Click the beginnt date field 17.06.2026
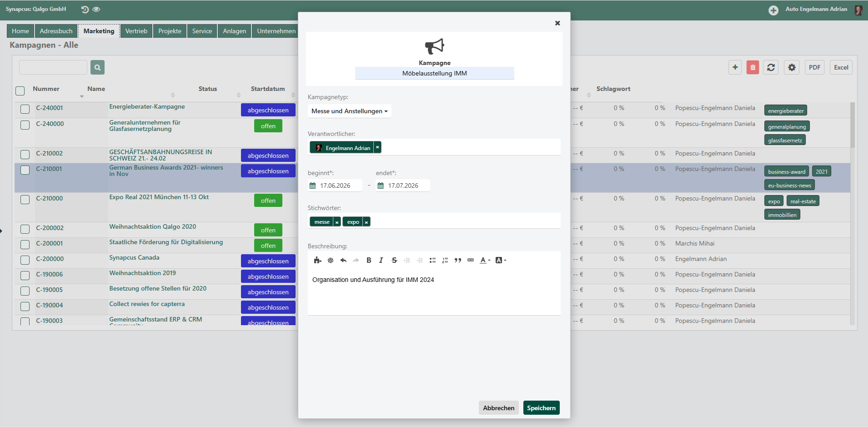 click(x=335, y=186)
